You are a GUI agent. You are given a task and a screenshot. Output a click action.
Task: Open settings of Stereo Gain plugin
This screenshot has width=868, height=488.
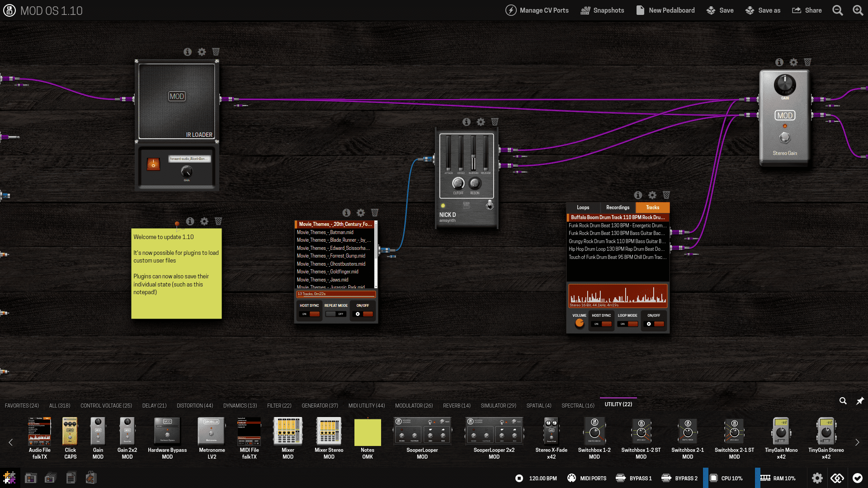(x=793, y=62)
